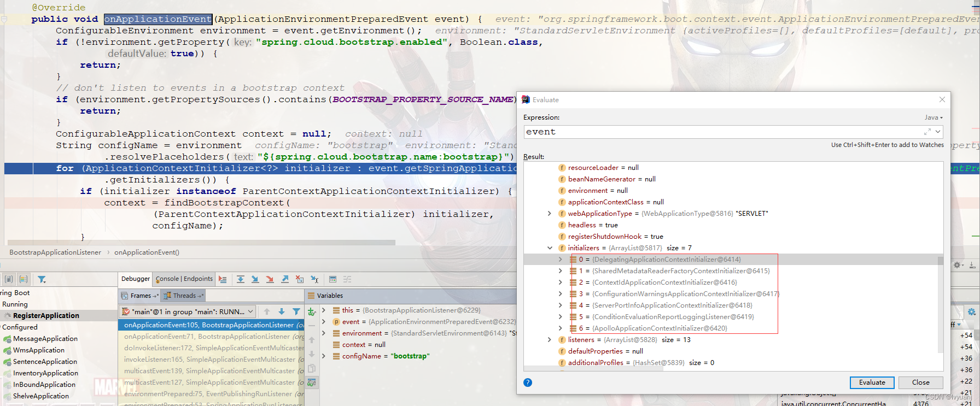Collapse the initializers ArrayList node

[x=550, y=248]
